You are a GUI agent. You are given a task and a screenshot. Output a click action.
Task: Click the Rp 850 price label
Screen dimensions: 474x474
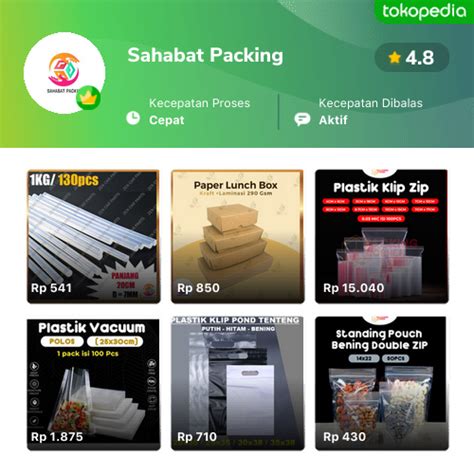pos(198,288)
